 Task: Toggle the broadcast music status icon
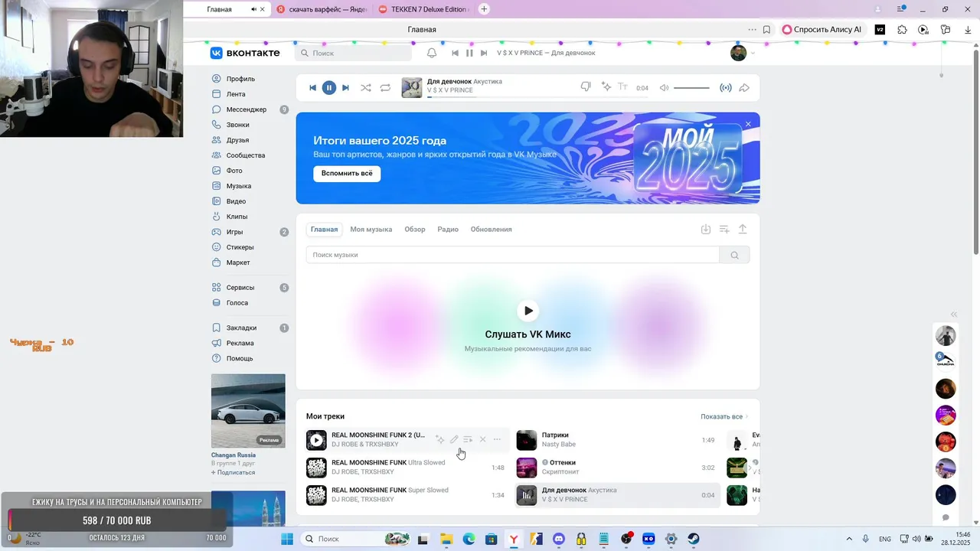(726, 88)
